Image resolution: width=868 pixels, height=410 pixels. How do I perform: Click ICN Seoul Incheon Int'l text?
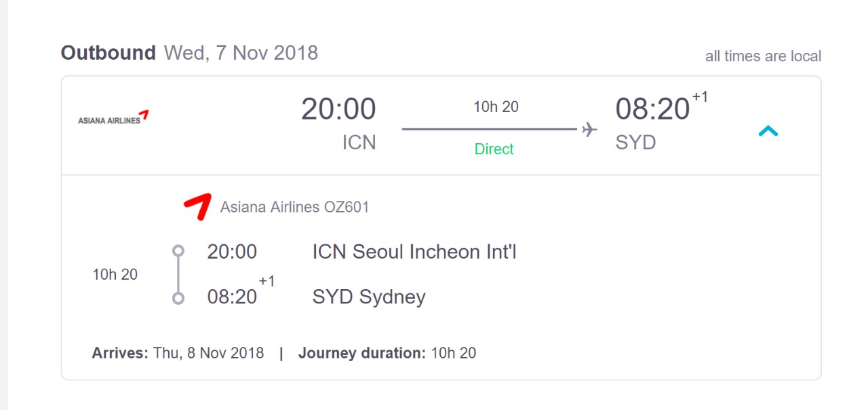point(414,252)
